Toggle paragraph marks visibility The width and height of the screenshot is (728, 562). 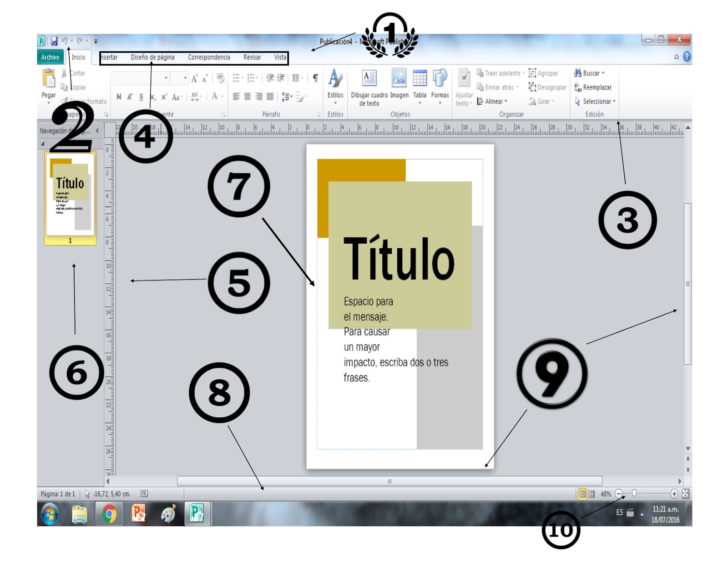tap(314, 78)
